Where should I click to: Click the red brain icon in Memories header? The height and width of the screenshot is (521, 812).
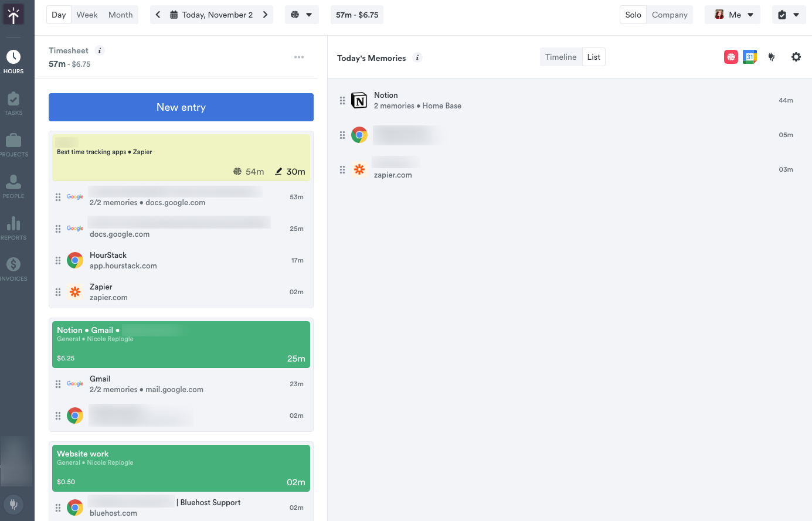pos(731,57)
